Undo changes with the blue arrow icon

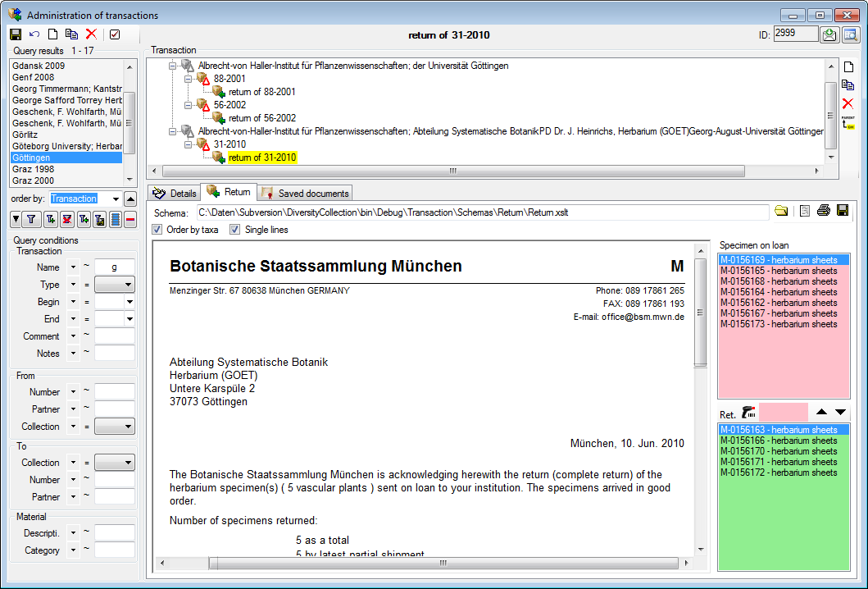[34, 34]
